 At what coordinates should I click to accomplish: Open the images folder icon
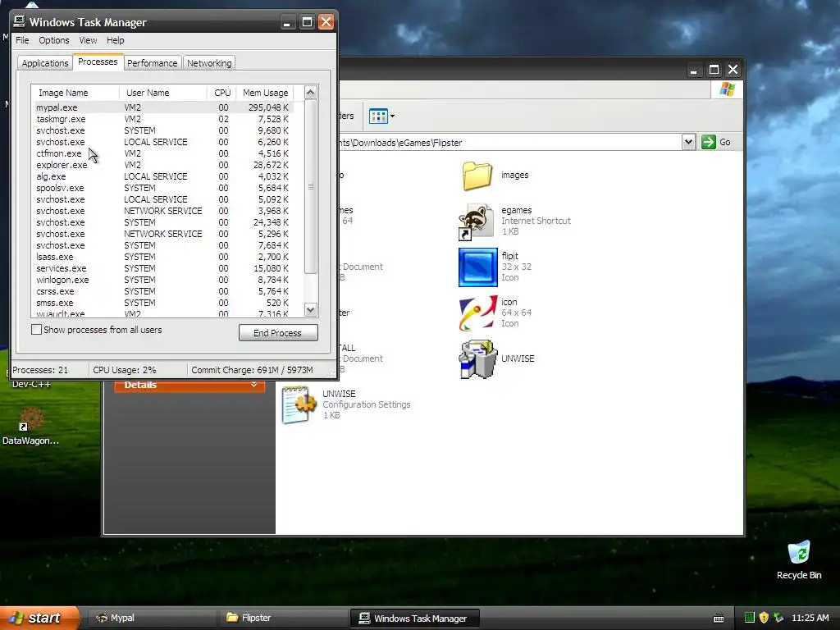pos(477,176)
